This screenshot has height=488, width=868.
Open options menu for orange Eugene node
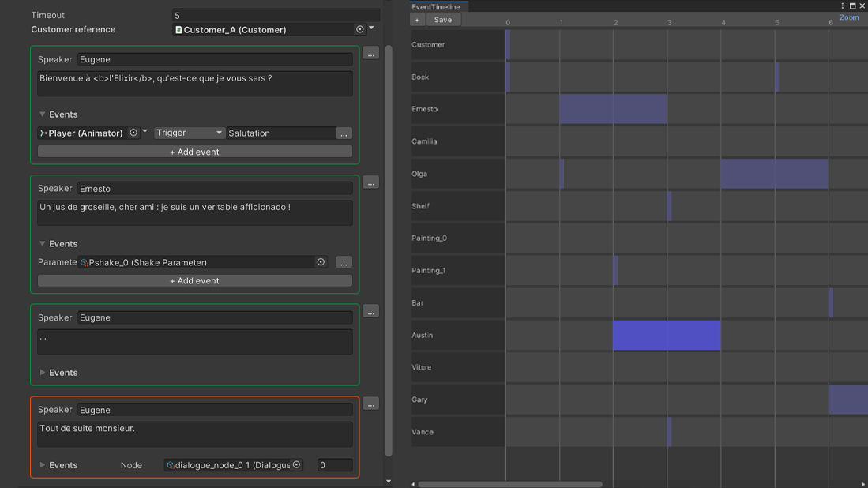(371, 404)
